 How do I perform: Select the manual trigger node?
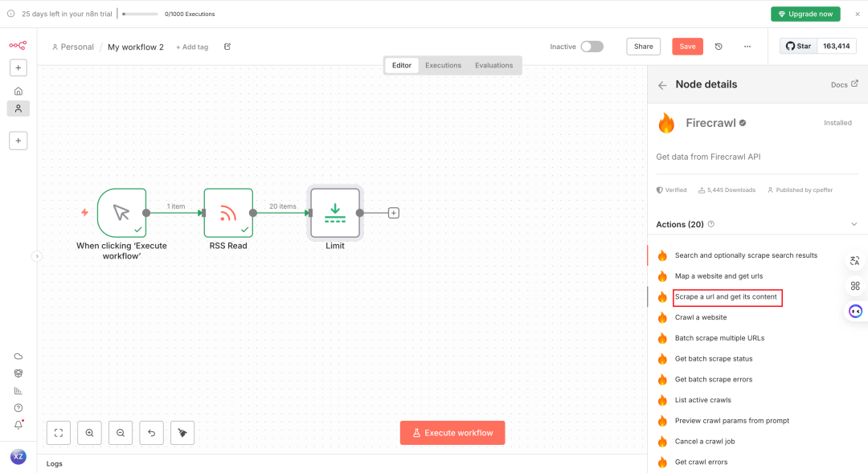click(x=122, y=213)
